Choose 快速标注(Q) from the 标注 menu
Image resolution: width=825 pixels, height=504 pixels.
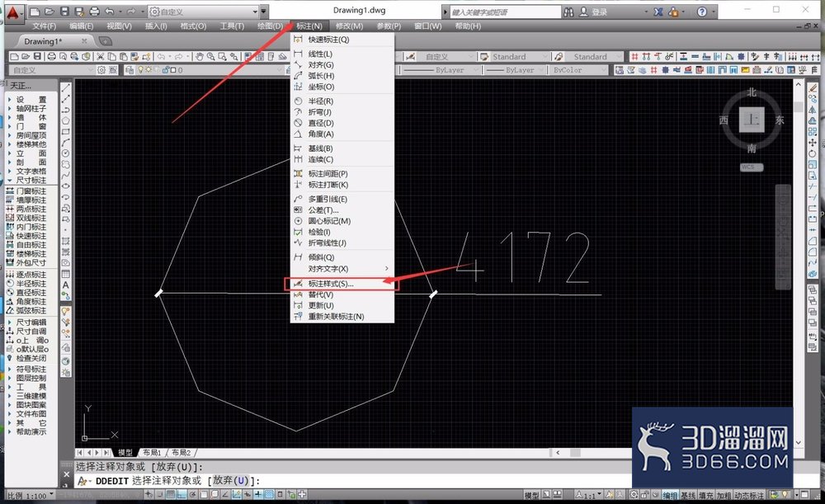pyautogui.click(x=342, y=40)
